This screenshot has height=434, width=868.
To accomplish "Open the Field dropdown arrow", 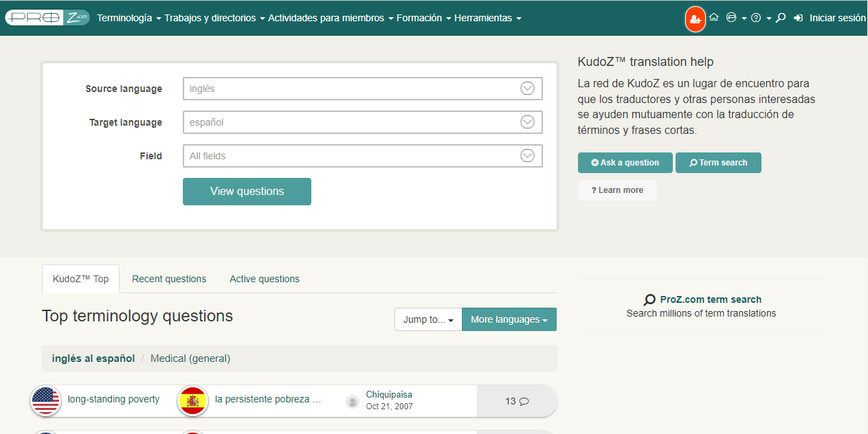I will coord(527,156).
